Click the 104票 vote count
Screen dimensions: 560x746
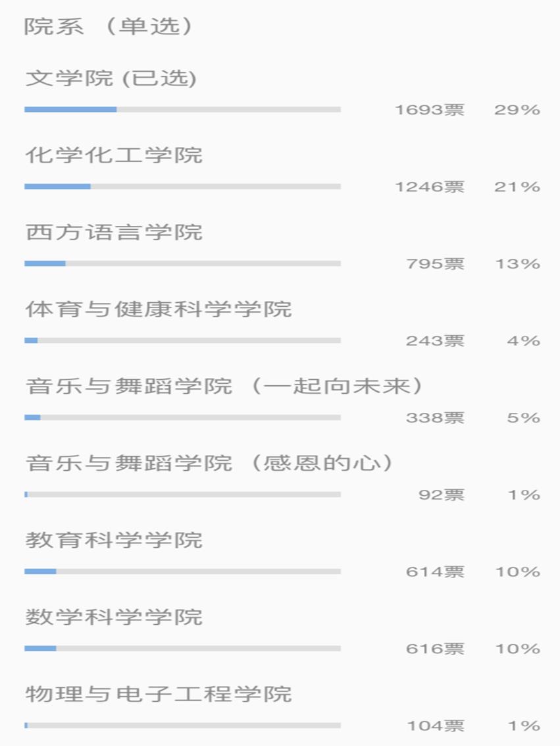(434, 726)
